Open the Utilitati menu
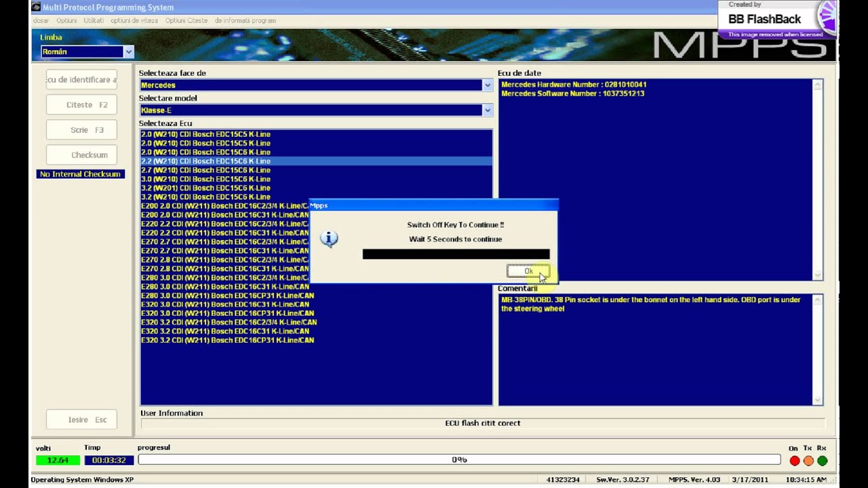 pyautogui.click(x=94, y=20)
